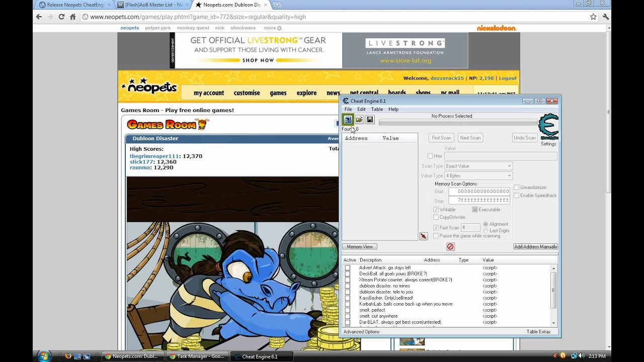Viewport: 644px width, 362px height.
Task: Click the First Scan button
Action: (x=441, y=138)
